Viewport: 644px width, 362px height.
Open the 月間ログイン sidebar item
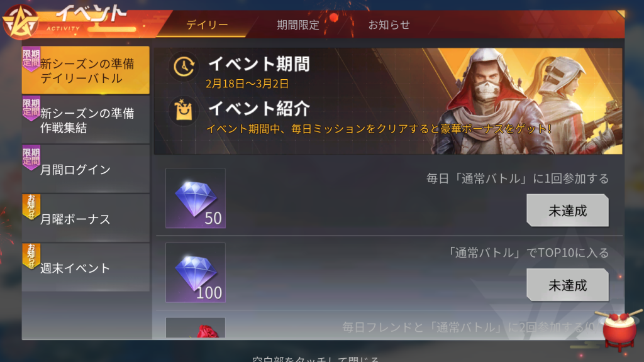coord(86,168)
